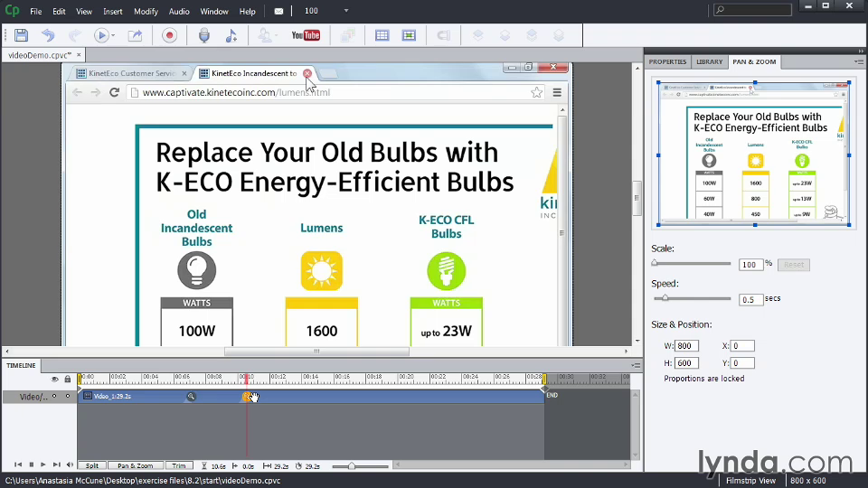This screenshot has height=488, width=868.
Task: Click the X position field
Action: [742, 346]
